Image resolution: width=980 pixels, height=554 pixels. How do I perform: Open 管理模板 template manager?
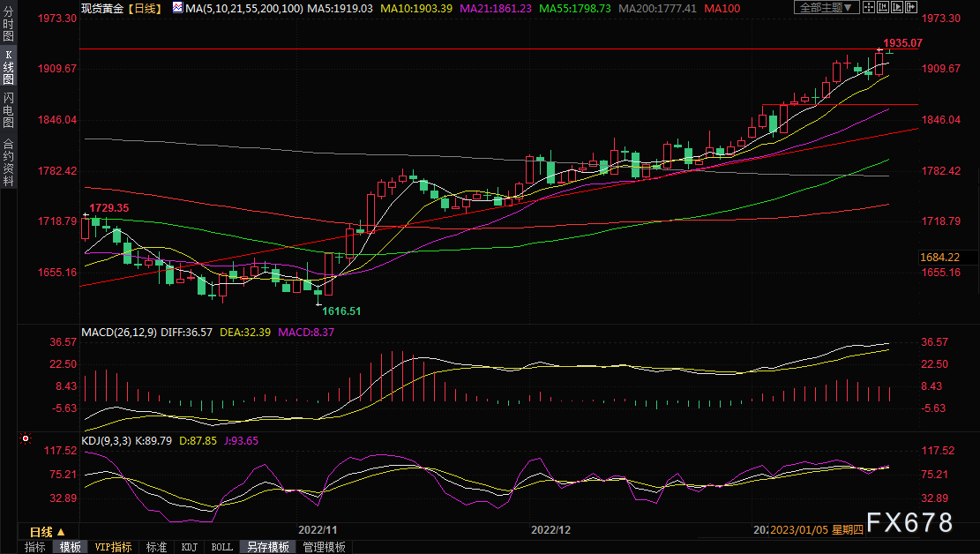tap(324, 547)
